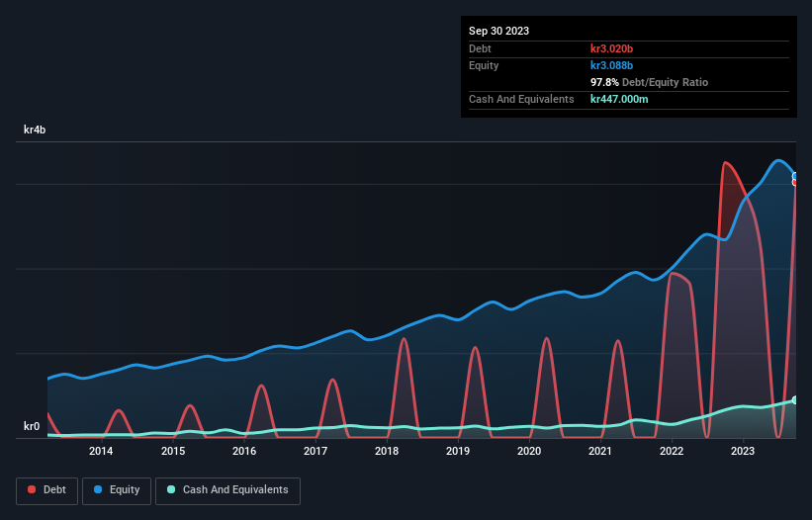
Task: Click the 2022 x-axis label
Action: (x=672, y=451)
